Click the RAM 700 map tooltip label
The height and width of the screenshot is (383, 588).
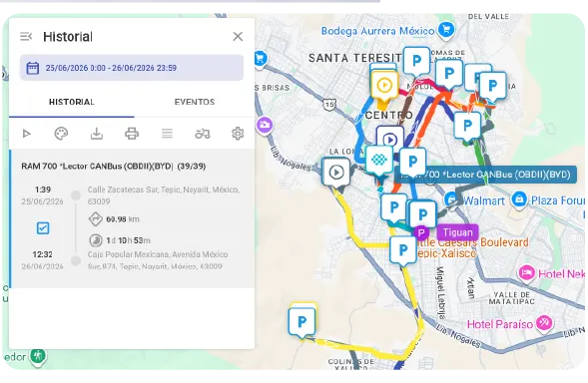(485, 175)
